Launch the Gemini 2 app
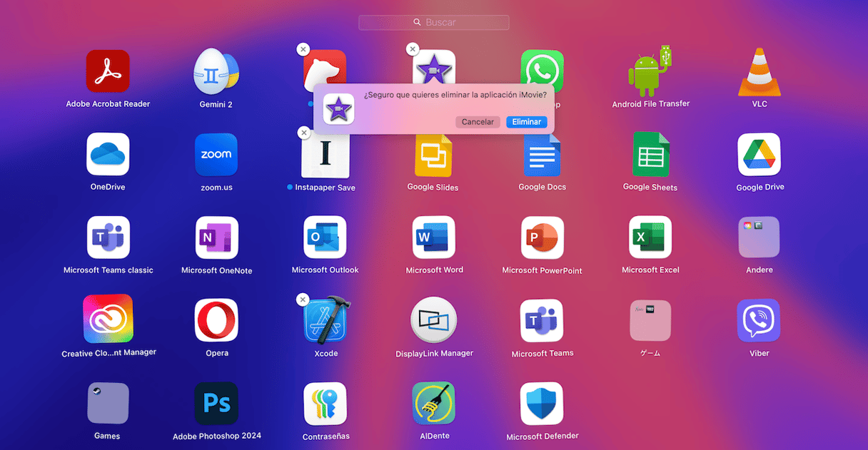 (x=216, y=71)
